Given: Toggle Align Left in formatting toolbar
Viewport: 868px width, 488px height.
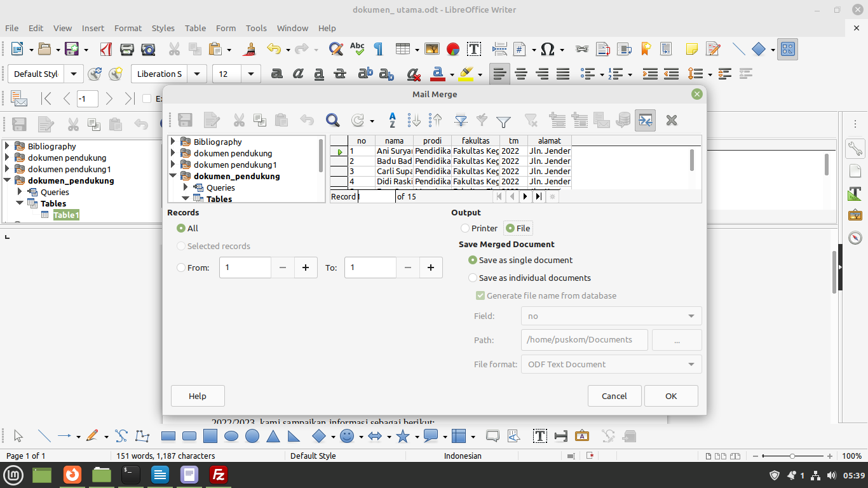Looking at the screenshot, I should pos(500,74).
